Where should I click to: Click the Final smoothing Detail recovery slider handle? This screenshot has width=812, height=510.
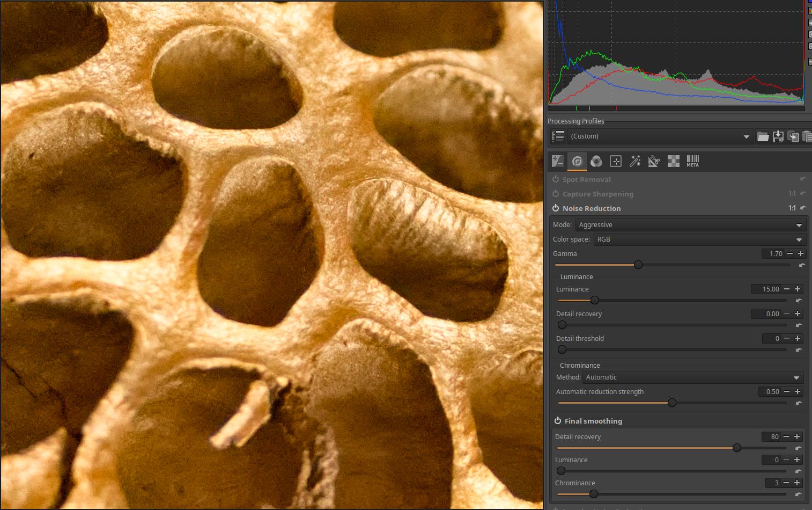[737, 448]
